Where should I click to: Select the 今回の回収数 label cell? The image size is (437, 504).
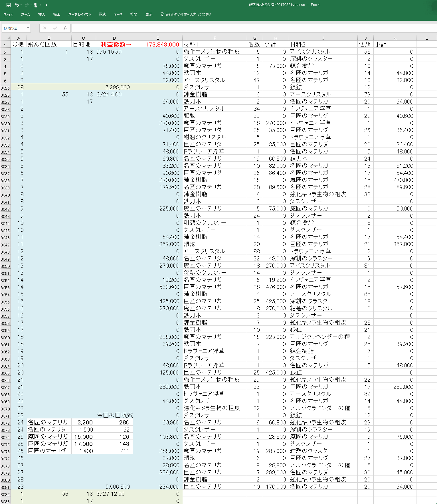114,415
